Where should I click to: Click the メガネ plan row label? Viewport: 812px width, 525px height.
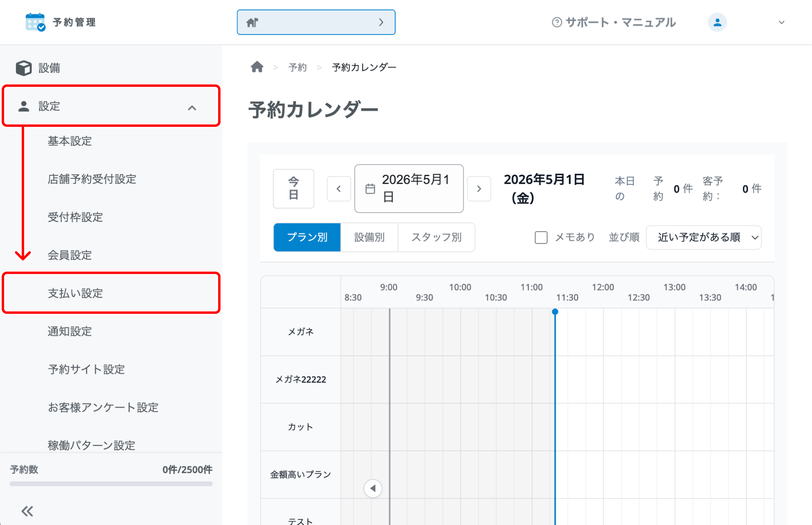click(301, 331)
